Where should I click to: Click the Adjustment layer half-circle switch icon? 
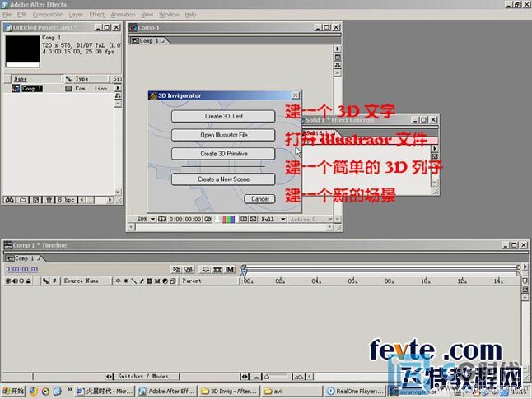tap(166, 281)
